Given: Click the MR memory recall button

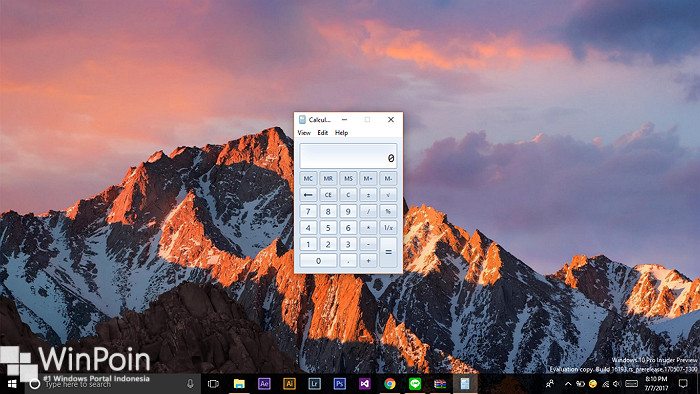Looking at the screenshot, I should 328,178.
